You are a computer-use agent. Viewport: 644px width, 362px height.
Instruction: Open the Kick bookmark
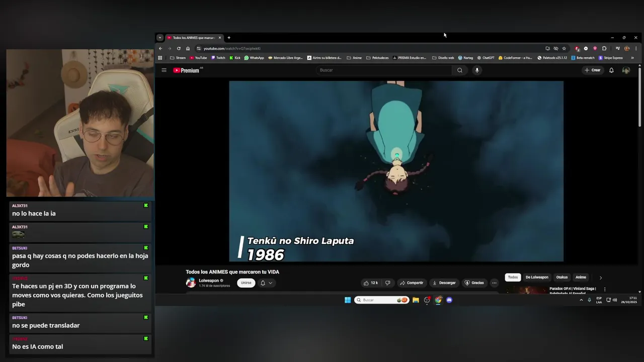[x=235, y=58]
